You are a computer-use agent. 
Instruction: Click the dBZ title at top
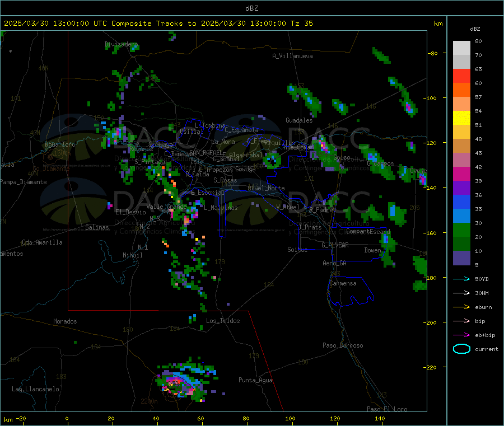pyautogui.click(x=251, y=8)
